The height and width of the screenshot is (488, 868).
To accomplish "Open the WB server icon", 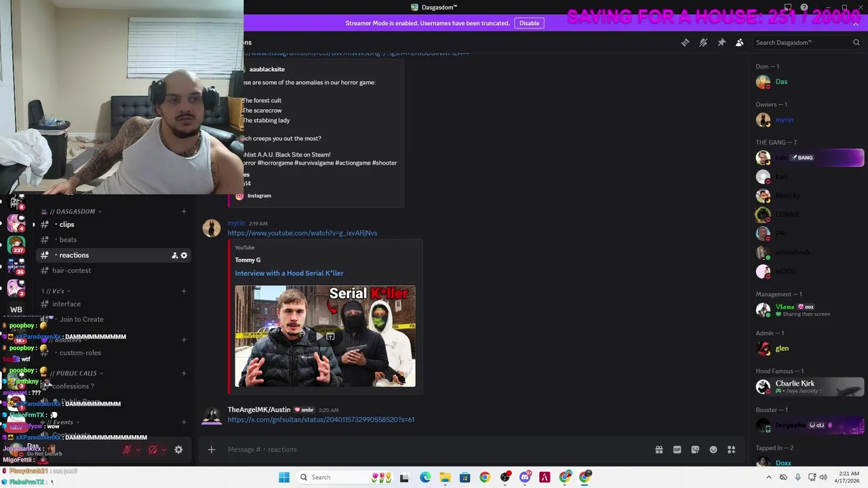I will (16, 310).
